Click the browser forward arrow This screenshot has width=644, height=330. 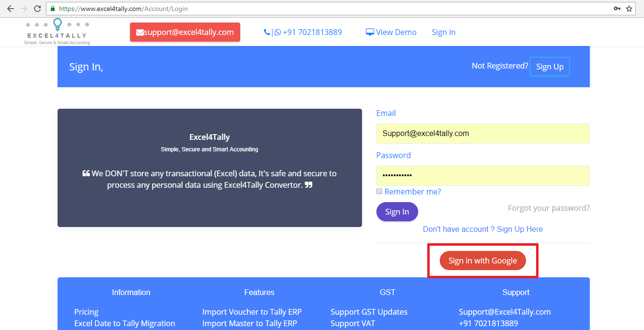24,9
